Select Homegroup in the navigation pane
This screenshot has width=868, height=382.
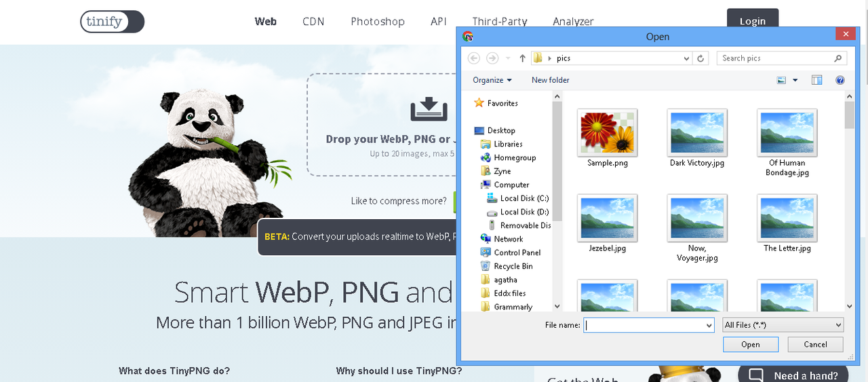(x=515, y=157)
